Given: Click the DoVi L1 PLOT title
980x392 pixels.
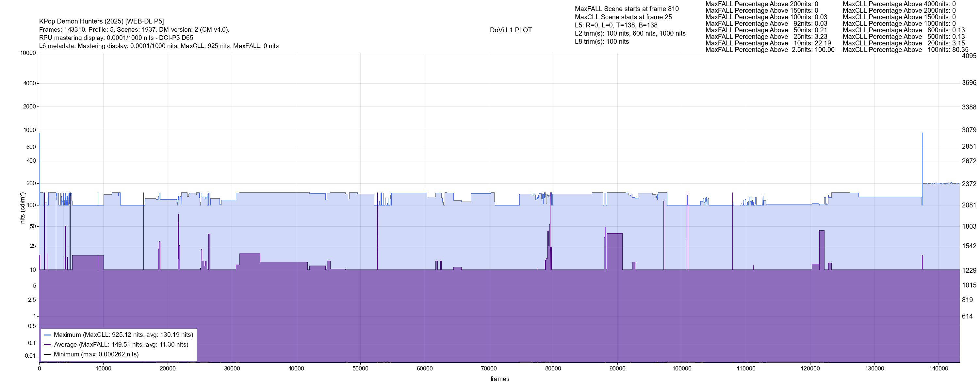Looking at the screenshot, I should [511, 30].
